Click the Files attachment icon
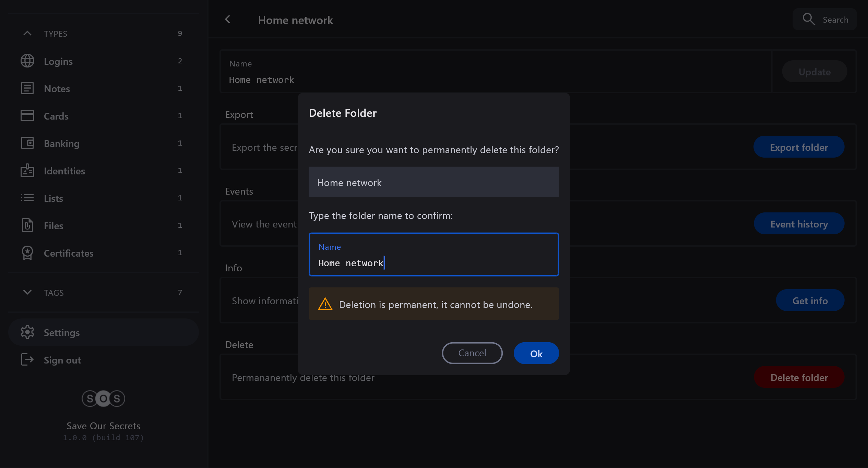The height and width of the screenshot is (468, 868). pyautogui.click(x=27, y=225)
